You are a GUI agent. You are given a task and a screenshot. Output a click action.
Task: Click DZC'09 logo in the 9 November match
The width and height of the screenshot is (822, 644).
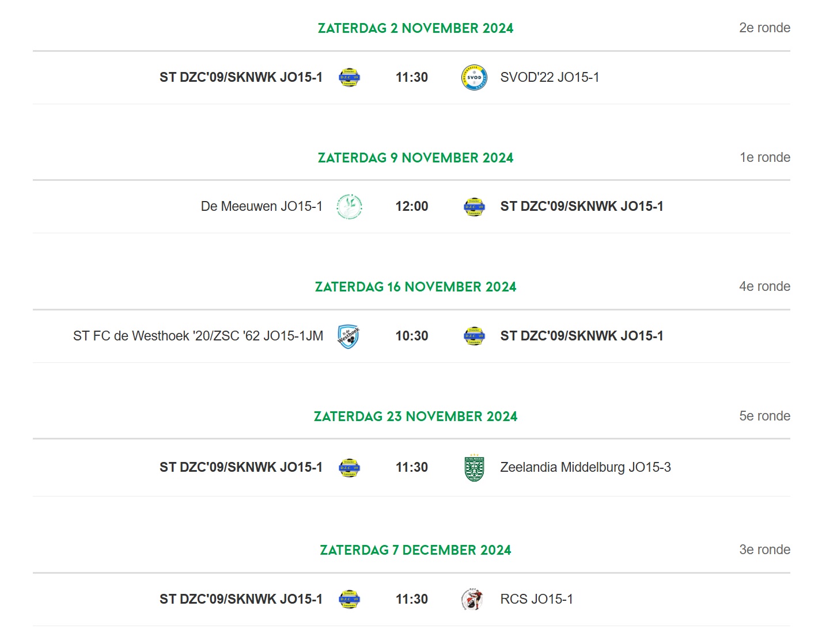(x=474, y=207)
